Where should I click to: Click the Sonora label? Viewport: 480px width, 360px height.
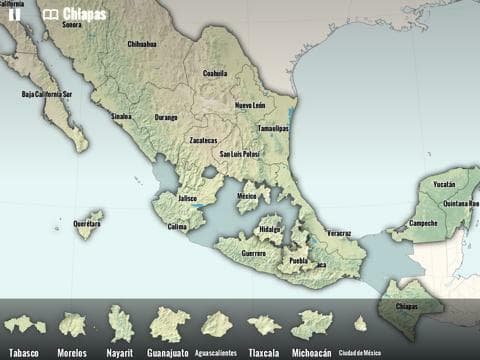(72, 25)
